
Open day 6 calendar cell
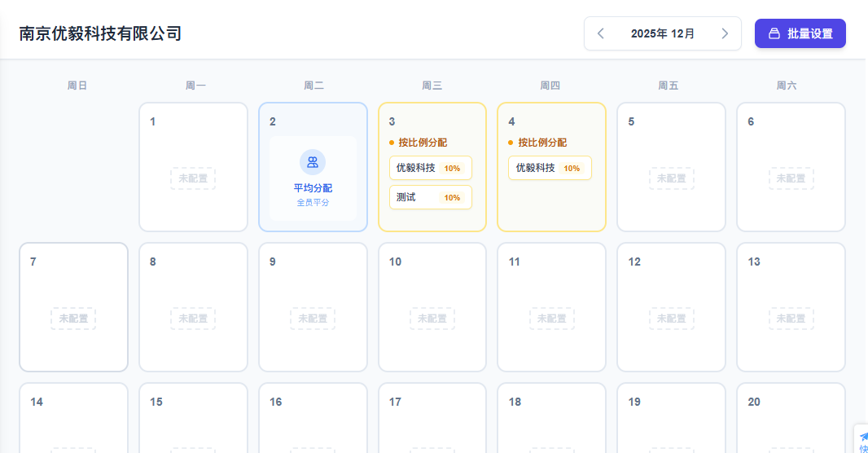(791, 167)
